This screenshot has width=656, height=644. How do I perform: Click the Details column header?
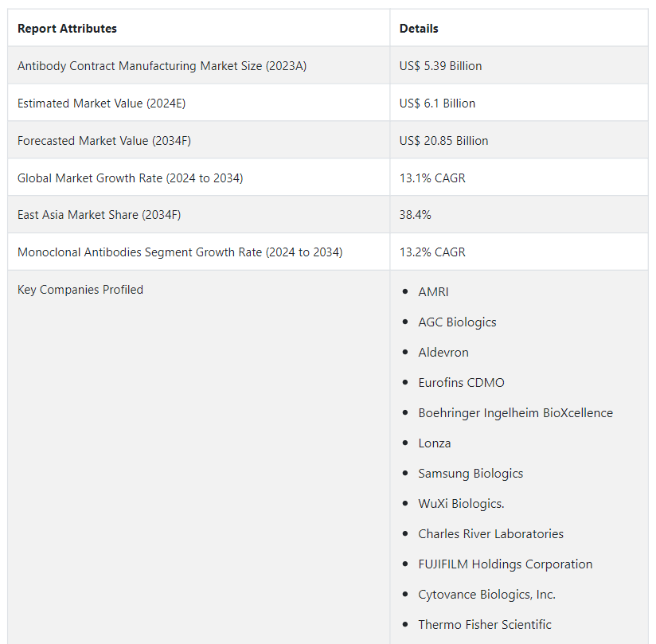pyautogui.click(x=419, y=29)
